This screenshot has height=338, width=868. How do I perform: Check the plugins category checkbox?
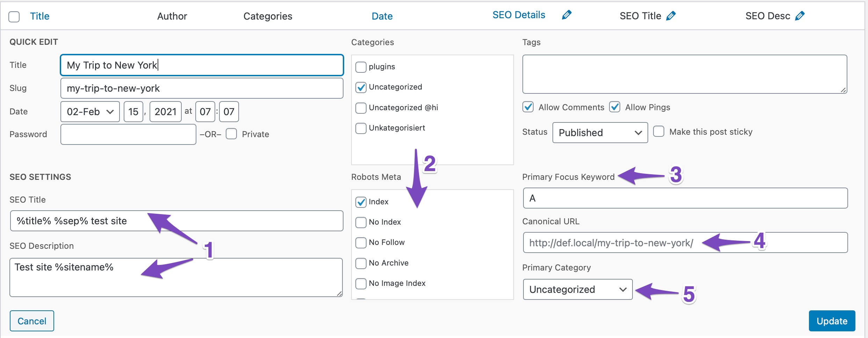point(361,67)
